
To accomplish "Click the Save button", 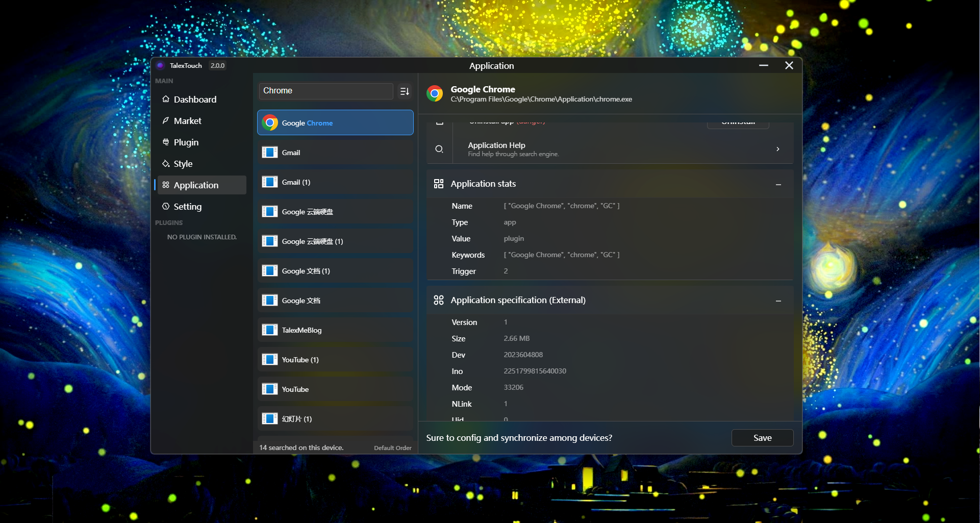I will [763, 438].
